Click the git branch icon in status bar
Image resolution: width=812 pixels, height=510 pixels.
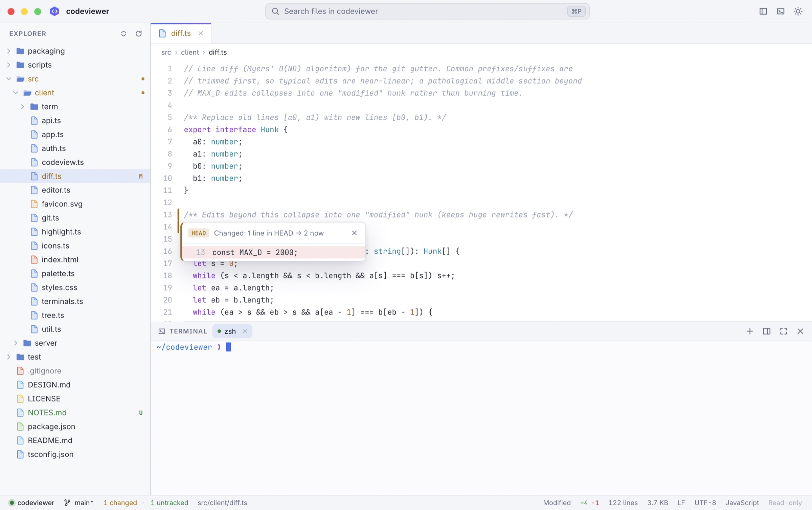(67, 503)
